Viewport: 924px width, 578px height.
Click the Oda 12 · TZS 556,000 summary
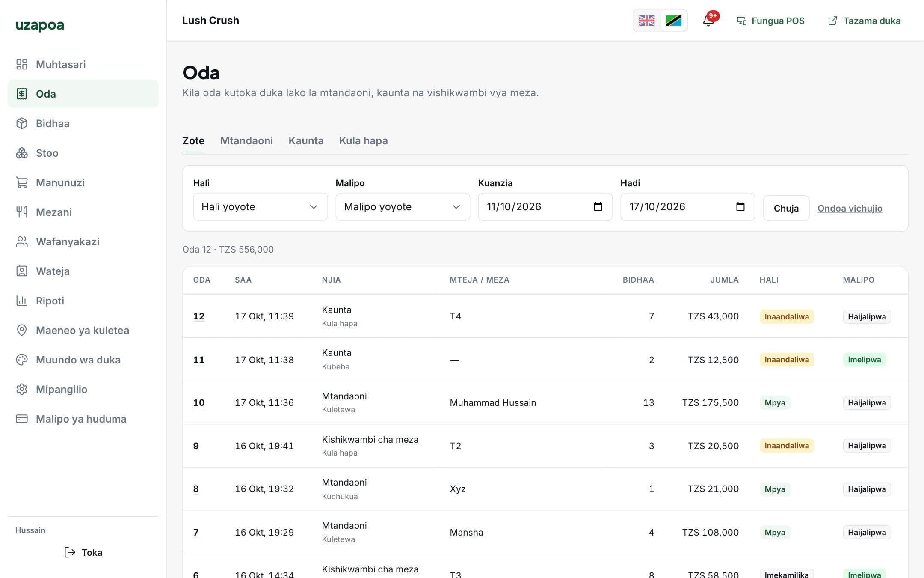228,250
